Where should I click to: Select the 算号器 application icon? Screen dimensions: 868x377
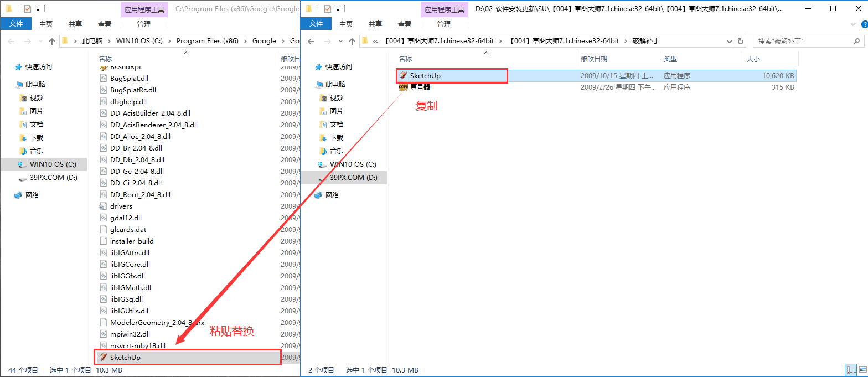tap(404, 87)
